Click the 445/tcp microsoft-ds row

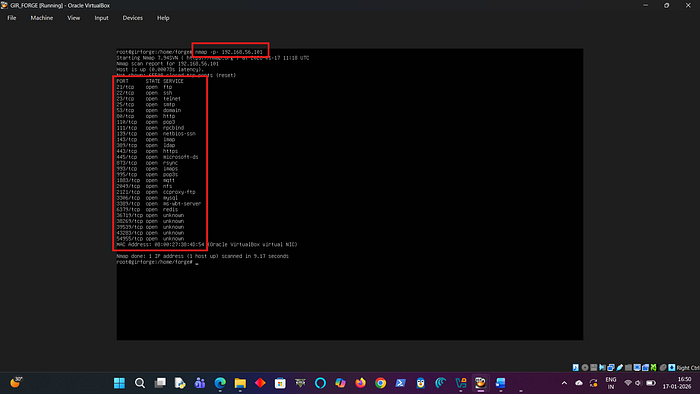coord(158,157)
